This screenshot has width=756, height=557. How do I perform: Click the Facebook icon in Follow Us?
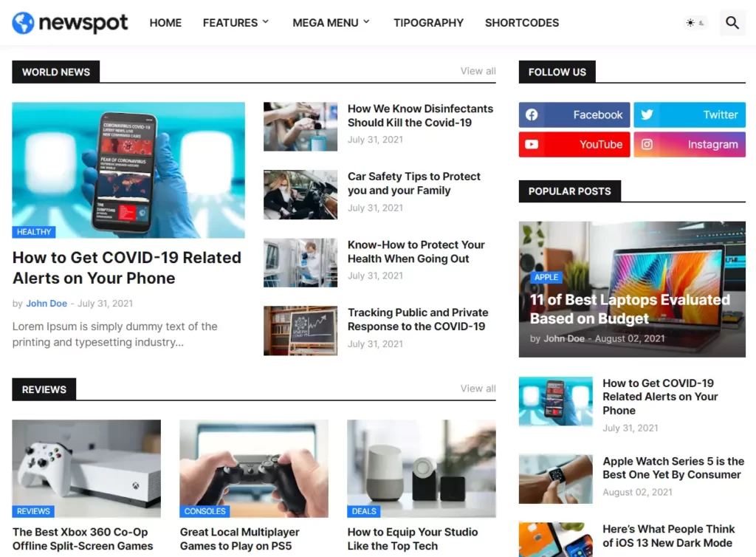532,115
